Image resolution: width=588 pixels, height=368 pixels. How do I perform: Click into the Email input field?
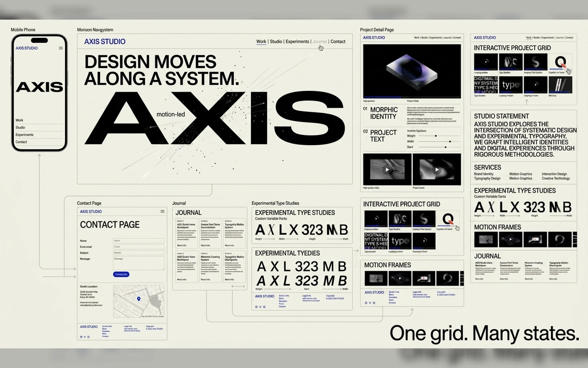(x=138, y=247)
